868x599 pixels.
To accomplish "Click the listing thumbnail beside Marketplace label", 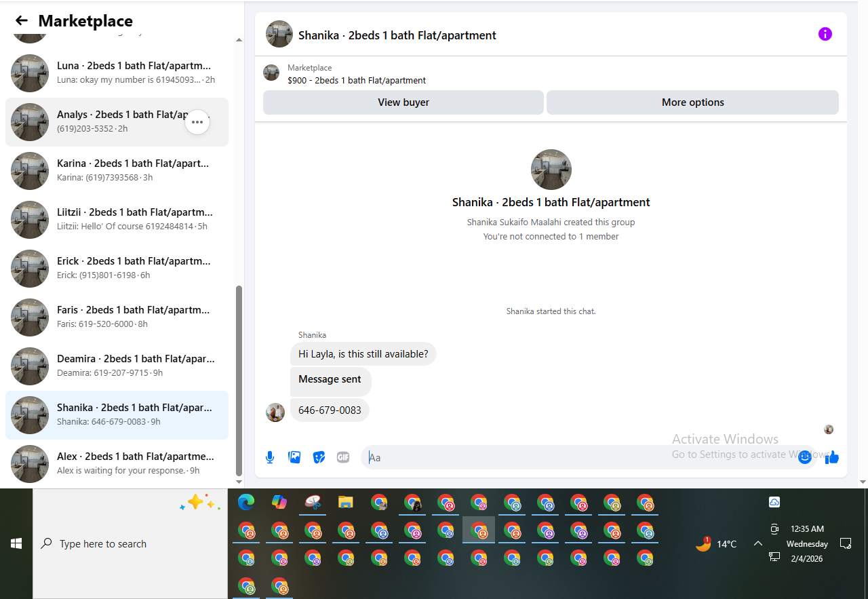I will click(x=271, y=73).
